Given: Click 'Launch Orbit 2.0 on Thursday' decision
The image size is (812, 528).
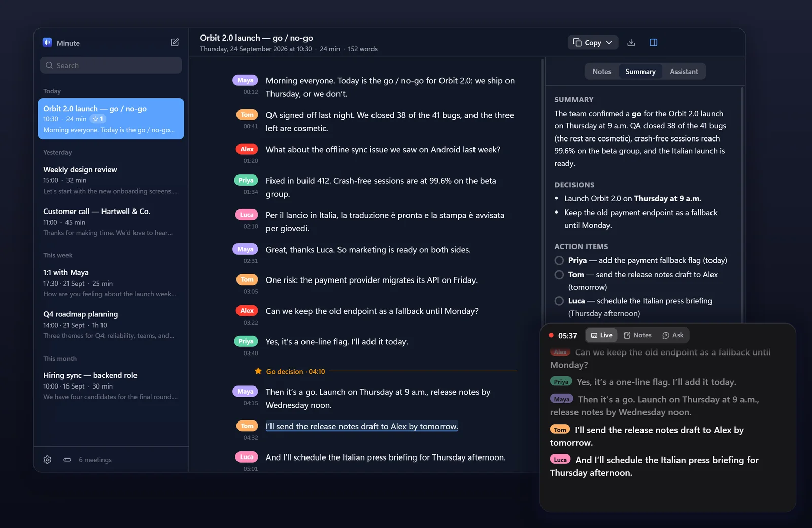Looking at the screenshot, I should point(633,199).
